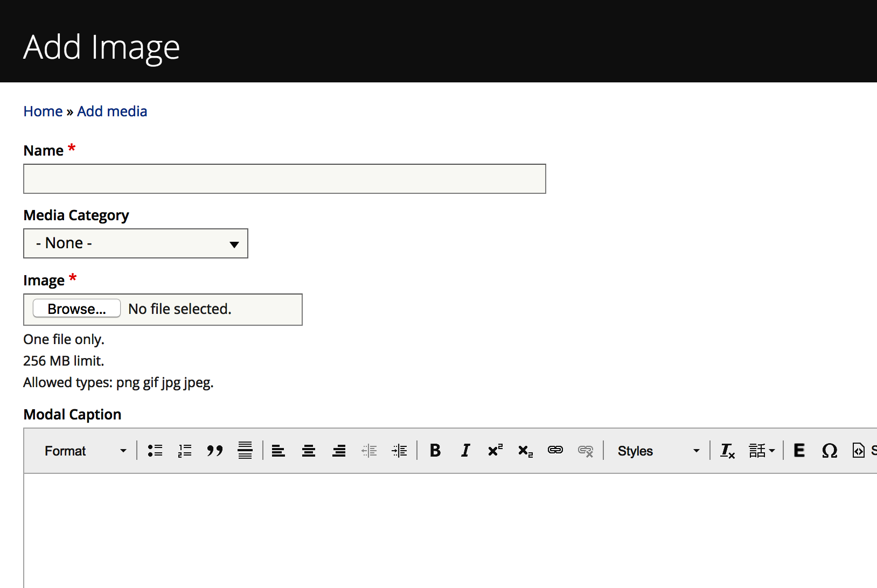The width and height of the screenshot is (877, 588).
Task: Toggle italic text style
Action: tap(465, 451)
